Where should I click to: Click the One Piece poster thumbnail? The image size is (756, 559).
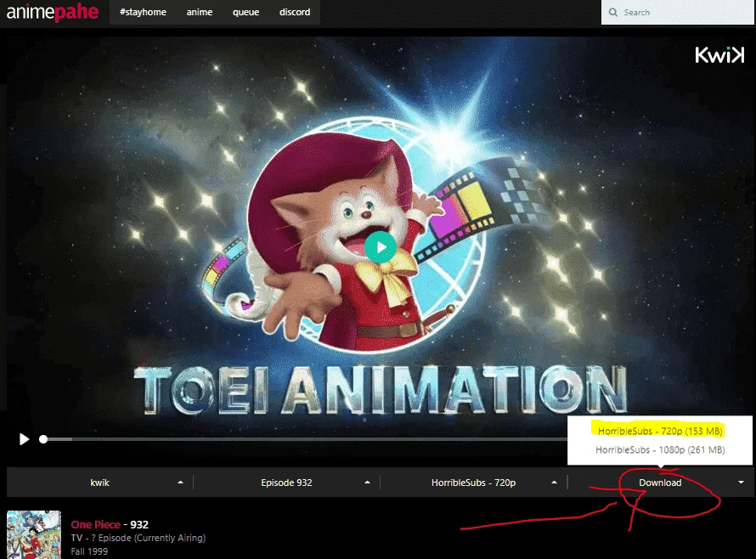pos(34,534)
